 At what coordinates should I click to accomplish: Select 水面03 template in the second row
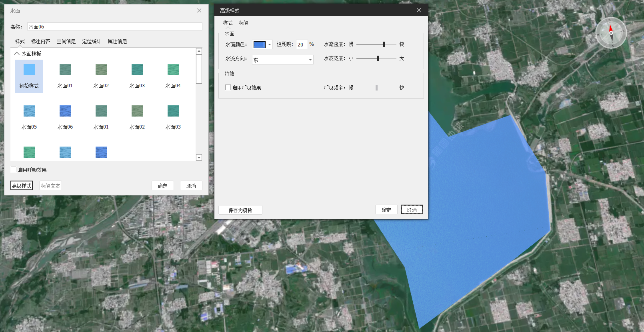173,111
